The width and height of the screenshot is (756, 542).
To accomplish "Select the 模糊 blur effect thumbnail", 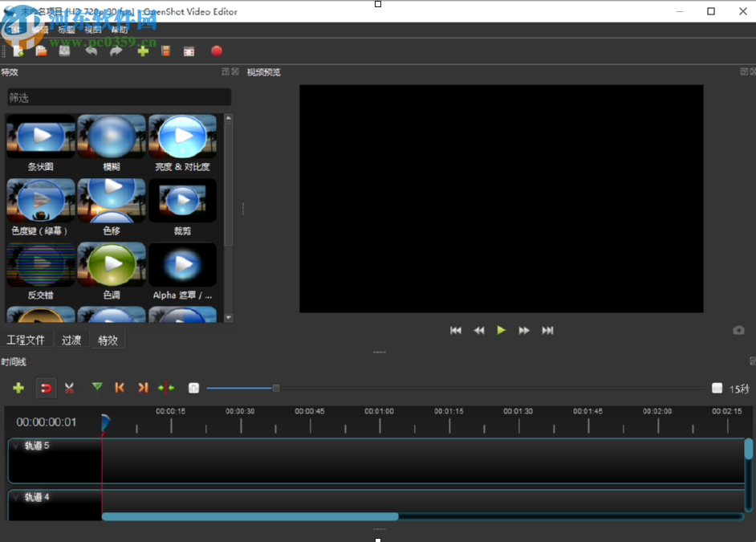I will click(x=112, y=137).
